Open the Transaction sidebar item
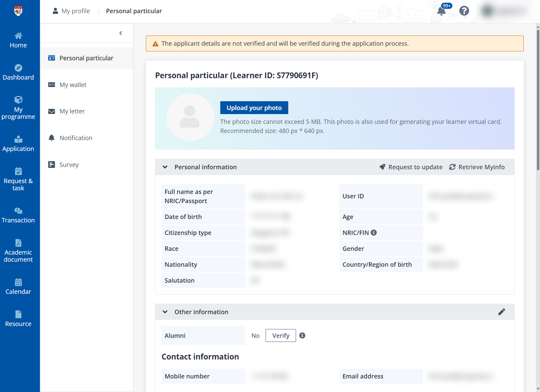Image resolution: width=540 pixels, height=392 pixels. (18, 215)
